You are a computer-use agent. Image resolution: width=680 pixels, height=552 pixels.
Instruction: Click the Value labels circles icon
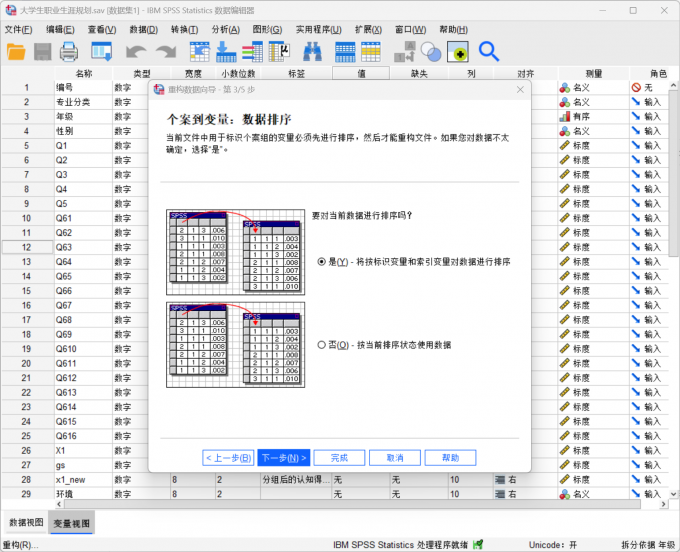pyautogui.click(x=431, y=52)
